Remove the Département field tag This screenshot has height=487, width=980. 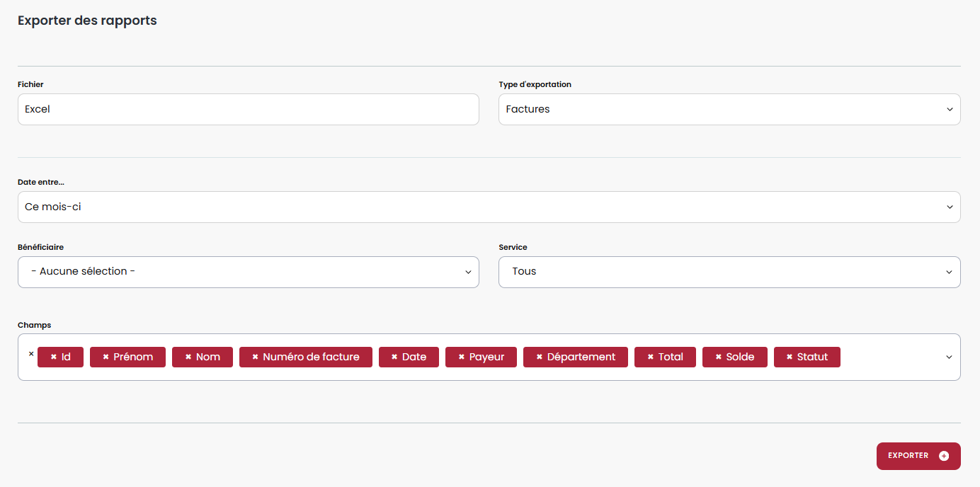pos(539,357)
